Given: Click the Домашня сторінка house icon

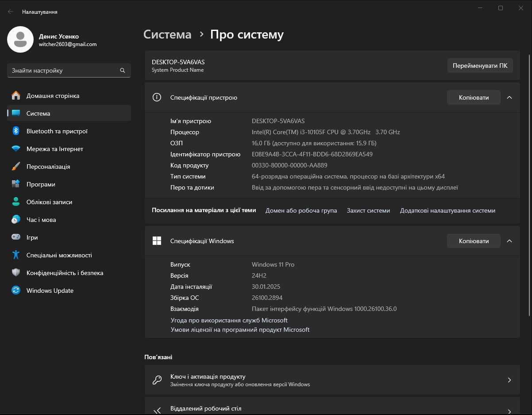Looking at the screenshot, I should (x=16, y=96).
